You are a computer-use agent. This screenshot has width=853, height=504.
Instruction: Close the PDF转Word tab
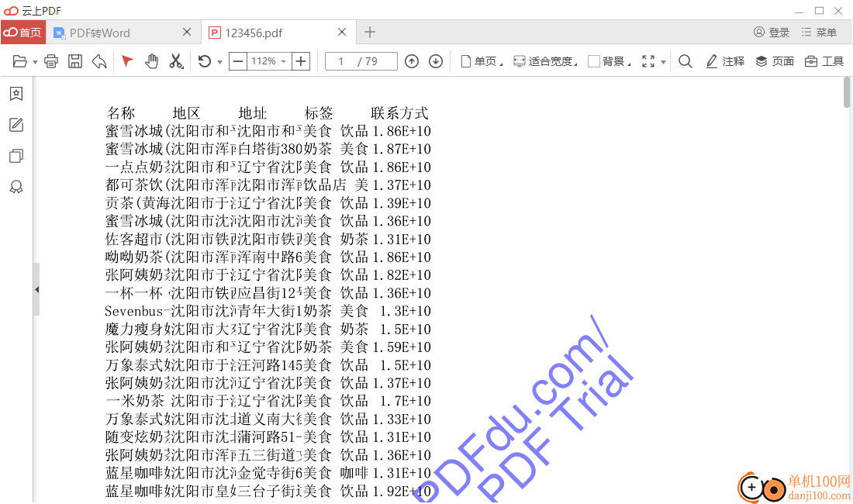pos(187,32)
